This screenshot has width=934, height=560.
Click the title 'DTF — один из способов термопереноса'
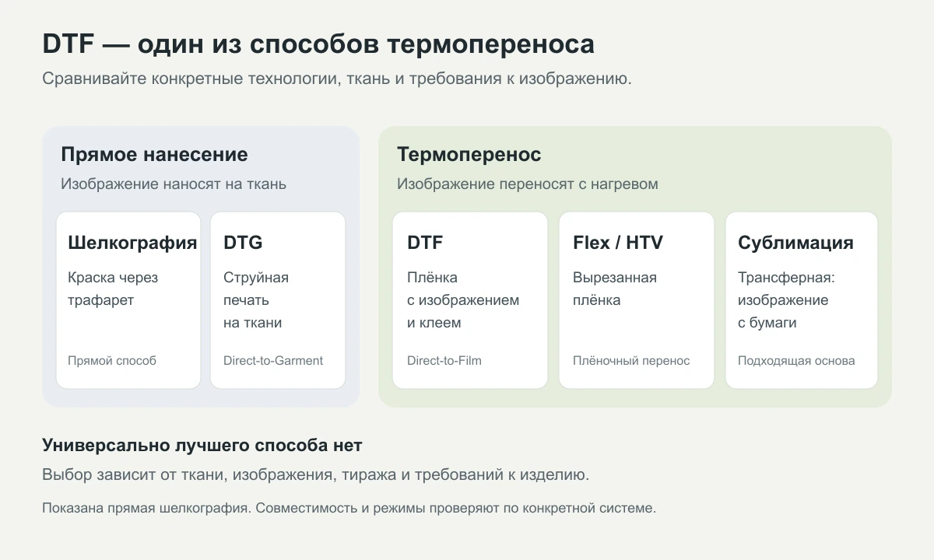[318, 44]
